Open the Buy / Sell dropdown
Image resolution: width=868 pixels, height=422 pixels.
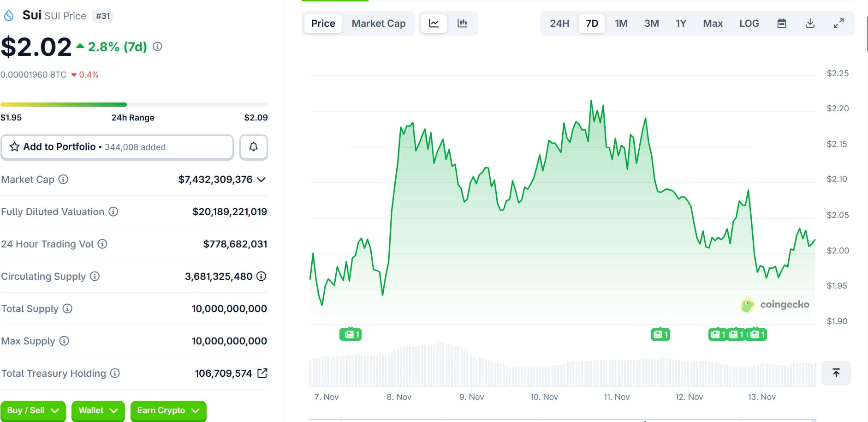point(33,410)
